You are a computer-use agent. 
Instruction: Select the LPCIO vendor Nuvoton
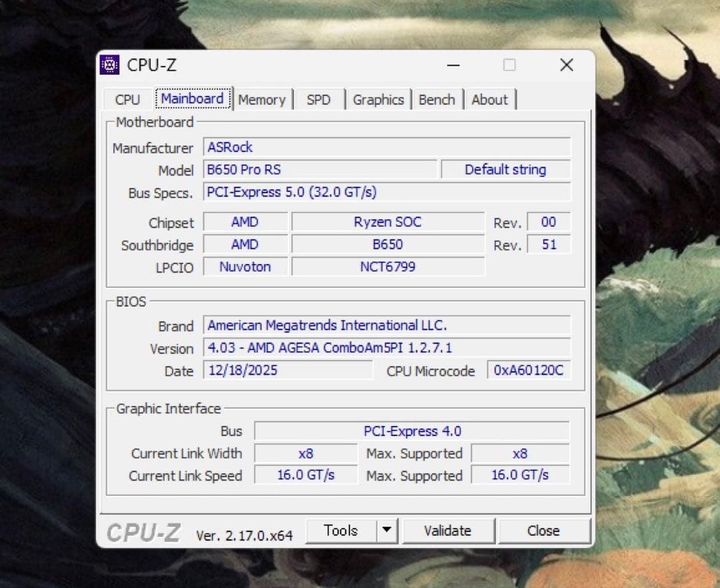point(245,267)
